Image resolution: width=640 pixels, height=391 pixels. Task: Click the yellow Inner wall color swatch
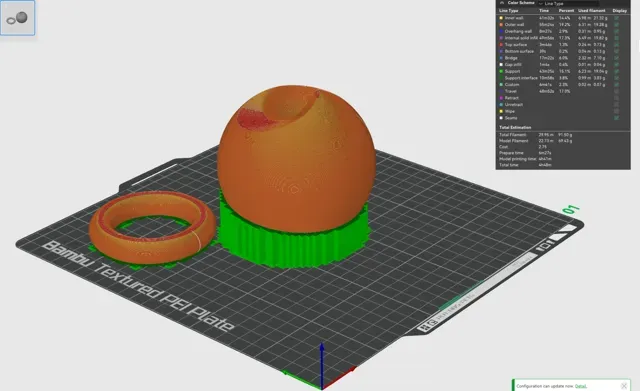[501, 18]
